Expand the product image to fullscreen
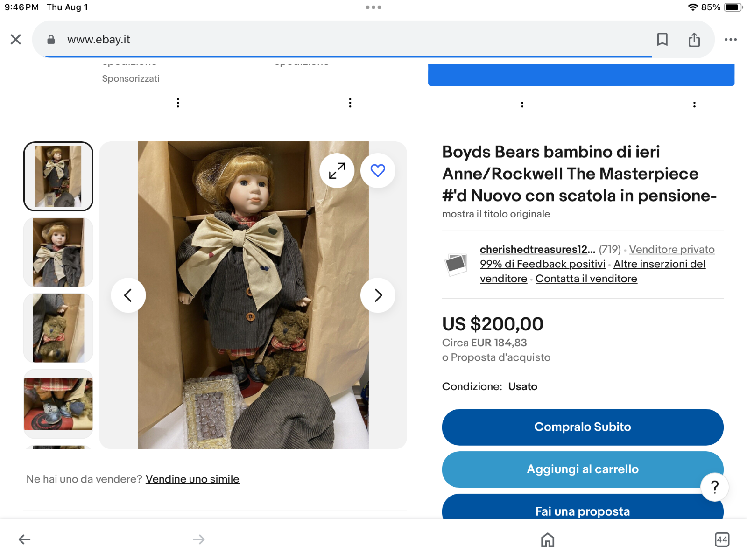The width and height of the screenshot is (747, 560). (337, 171)
